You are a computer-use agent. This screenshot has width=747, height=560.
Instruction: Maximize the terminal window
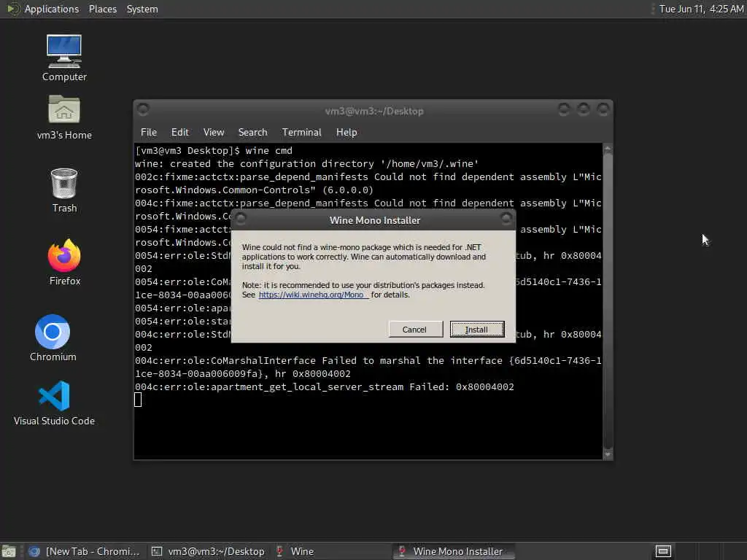pyautogui.click(x=583, y=109)
